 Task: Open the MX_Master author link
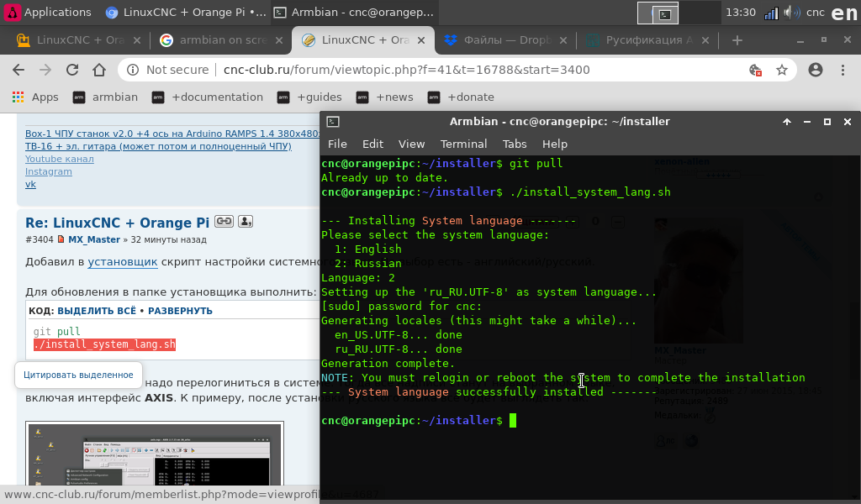pyautogui.click(x=94, y=239)
